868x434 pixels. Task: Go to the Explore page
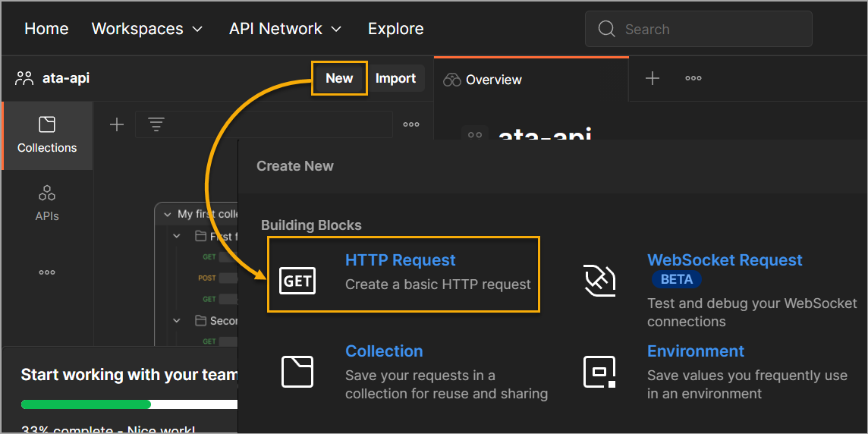pyautogui.click(x=396, y=29)
